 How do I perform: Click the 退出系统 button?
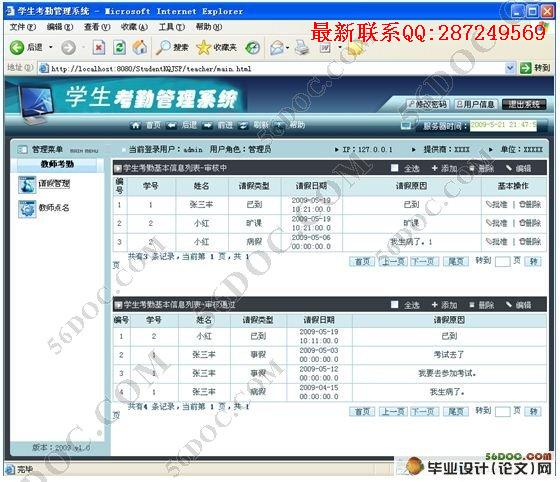(x=524, y=105)
